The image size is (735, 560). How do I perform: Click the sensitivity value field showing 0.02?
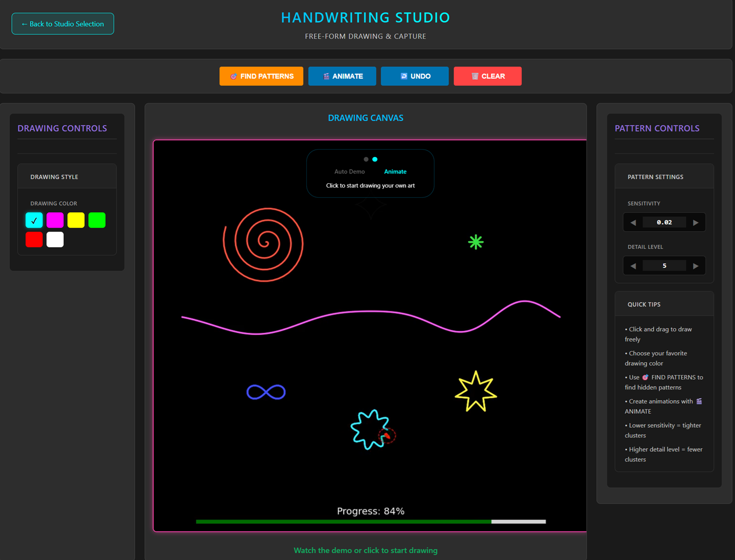[664, 222]
